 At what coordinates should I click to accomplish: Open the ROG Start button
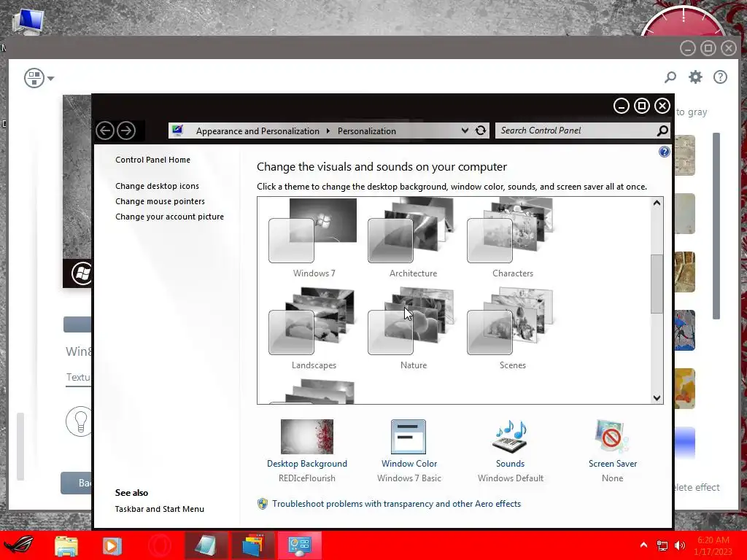pos(19,545)
